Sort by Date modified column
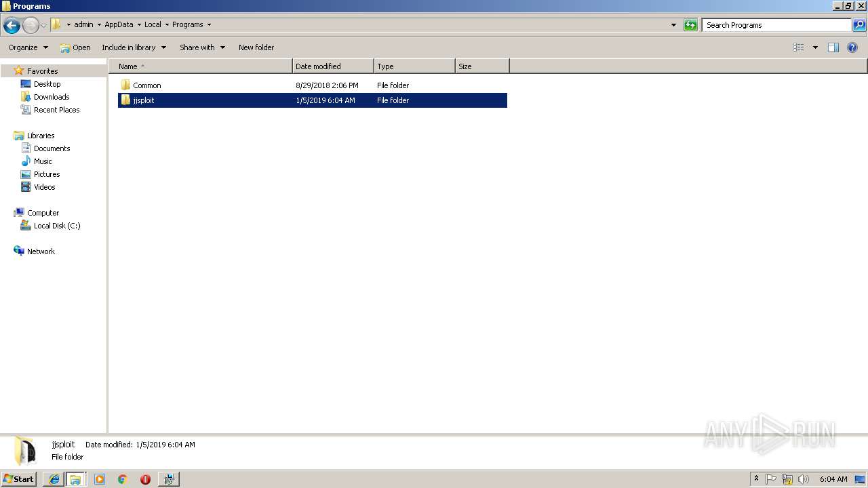The width and height of the screenshot is (868, 488). pos(333,66)
